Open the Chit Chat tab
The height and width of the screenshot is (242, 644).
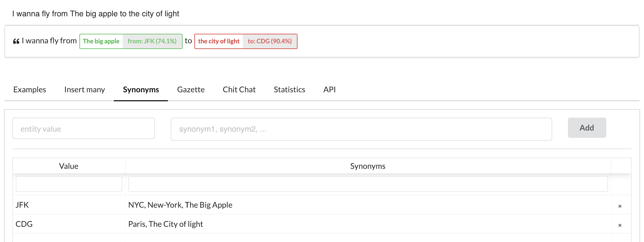coord(239,89)
